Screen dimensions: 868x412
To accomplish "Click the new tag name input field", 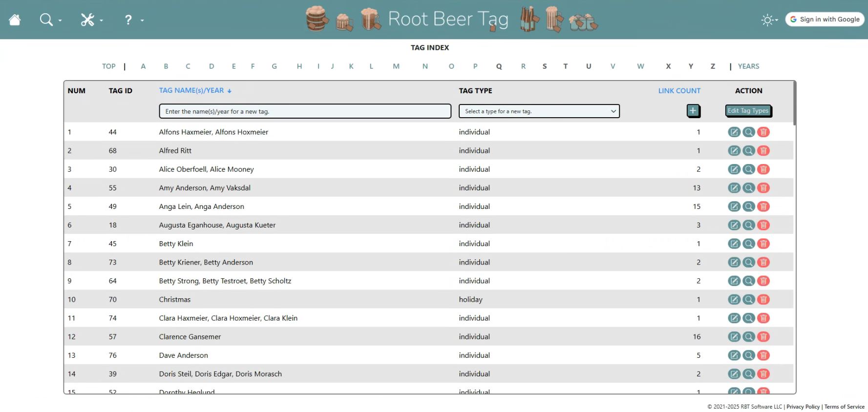I will (x=305, y=111).
